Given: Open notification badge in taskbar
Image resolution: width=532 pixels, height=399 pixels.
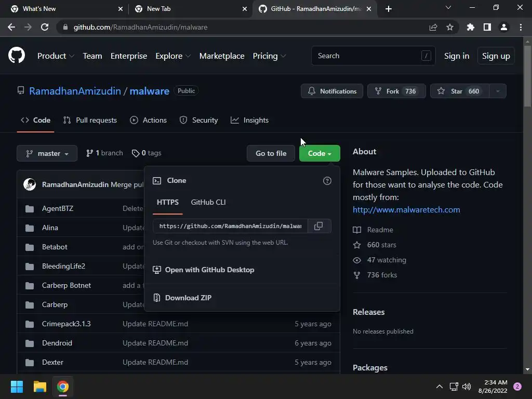Looking at the screenshot, I should pyautogui.click(x=517, y=387).
